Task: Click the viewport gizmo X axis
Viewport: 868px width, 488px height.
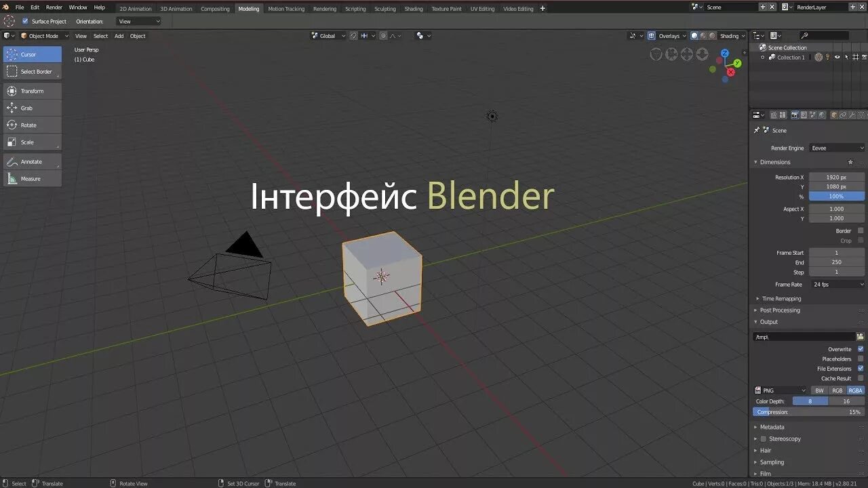Action: tap(731, 72)
